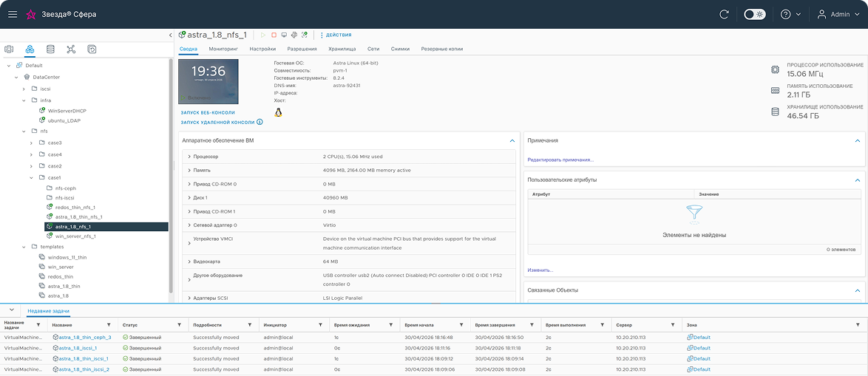The width and height of the screenshot is (868, 376).
Task: Expand the iscsi folder
Action: (x=24, y=89)
